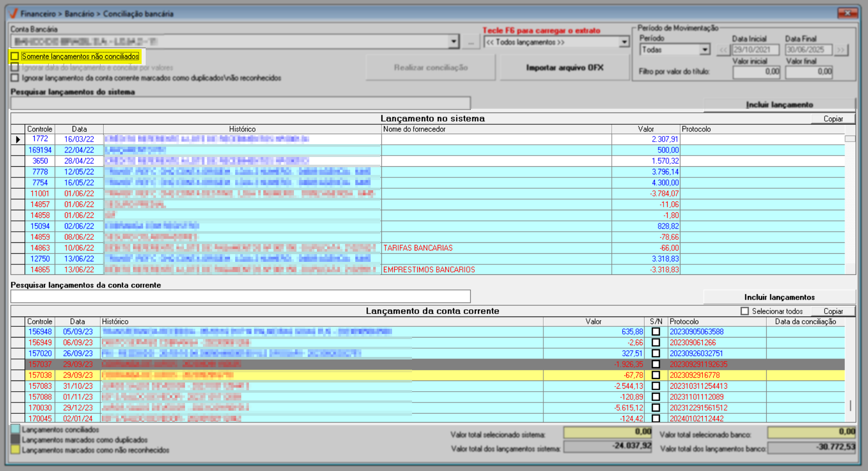Click 'Importar arquivo OFX' button
Screen dimensions: 868x471
point(565,68)
